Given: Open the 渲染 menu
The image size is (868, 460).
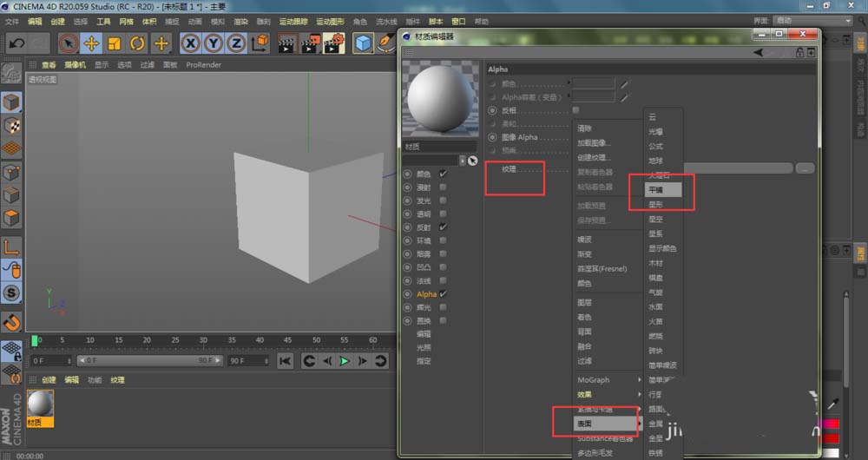Looking at the screenshot, I should pos(240,22).
